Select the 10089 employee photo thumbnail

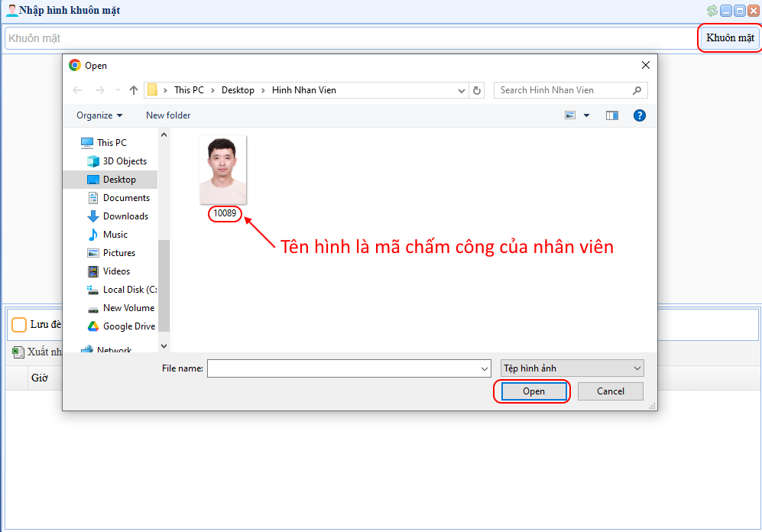223,170
